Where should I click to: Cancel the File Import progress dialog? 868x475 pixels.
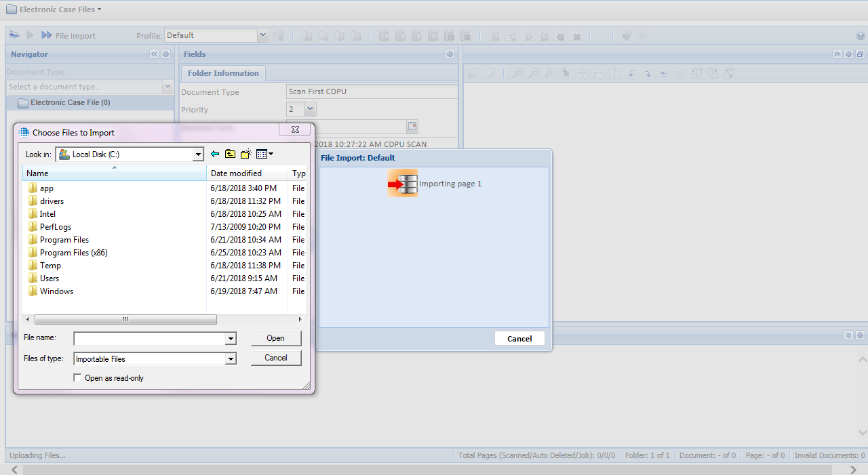point(519,339)
